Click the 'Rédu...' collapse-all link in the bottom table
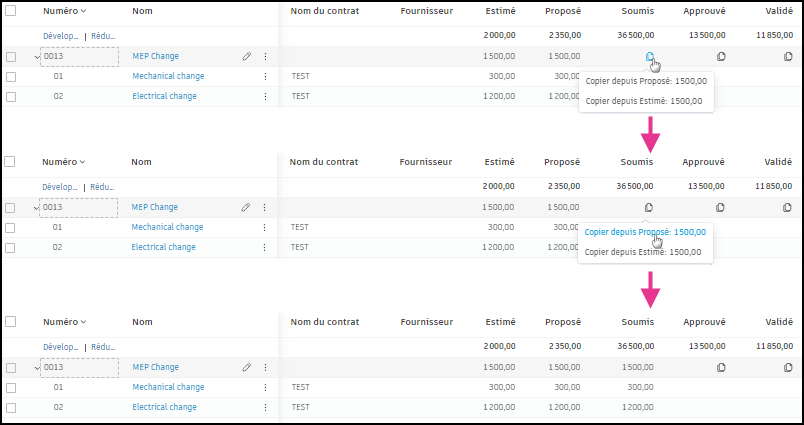Image resolution: width=804 pixels, height=425 pixels. pos(102,347)
